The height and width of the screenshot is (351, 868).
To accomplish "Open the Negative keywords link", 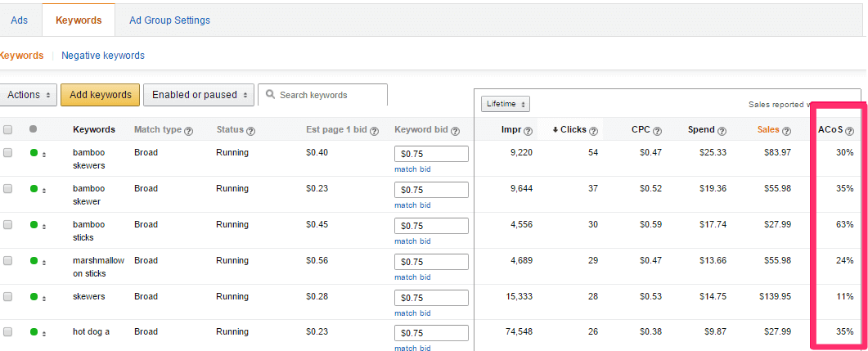I will pos(103,56).
